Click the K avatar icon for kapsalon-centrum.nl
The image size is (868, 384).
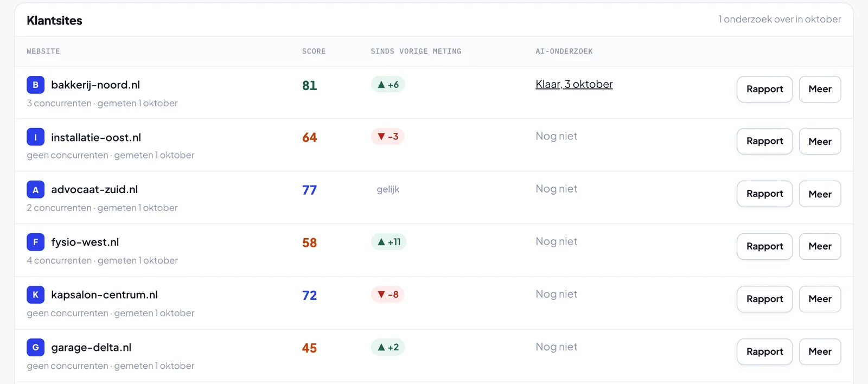tap(35, 295)
